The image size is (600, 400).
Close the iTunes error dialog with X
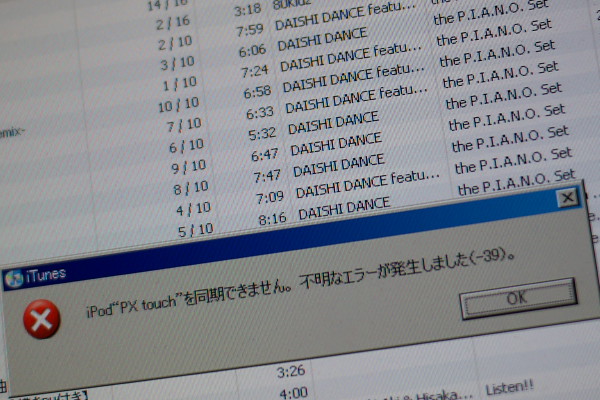(x=567, y=198)
